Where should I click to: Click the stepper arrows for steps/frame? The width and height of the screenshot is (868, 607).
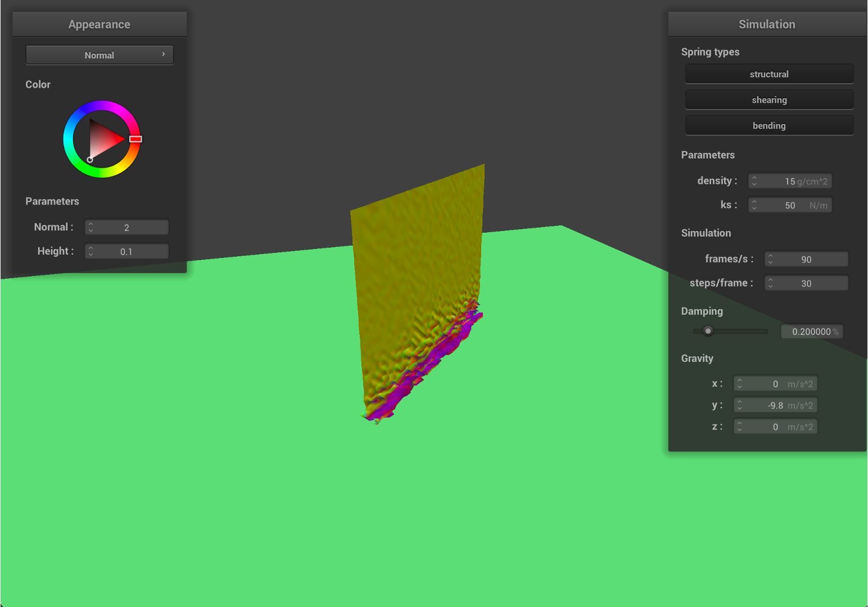(x=771, y=283)
